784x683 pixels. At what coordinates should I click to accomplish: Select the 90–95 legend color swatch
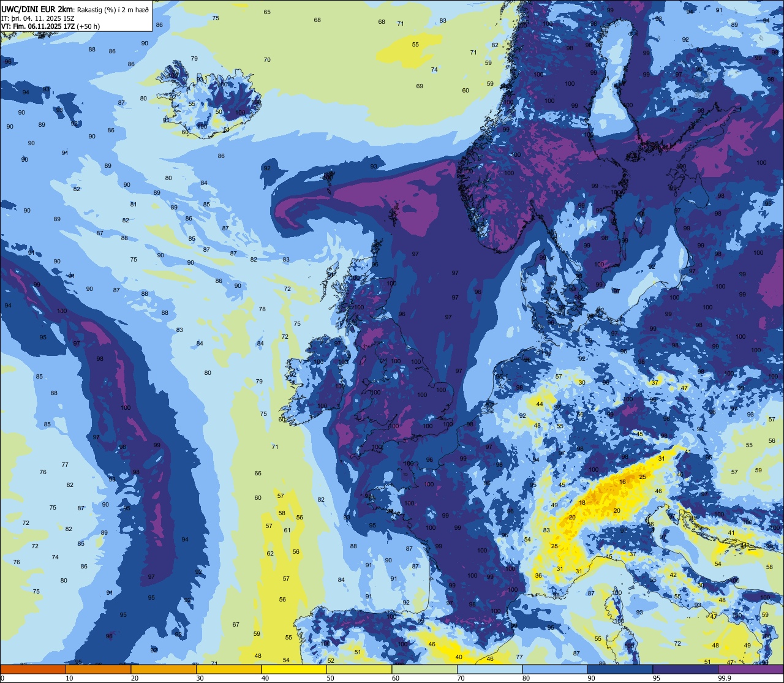click(620, 669)
